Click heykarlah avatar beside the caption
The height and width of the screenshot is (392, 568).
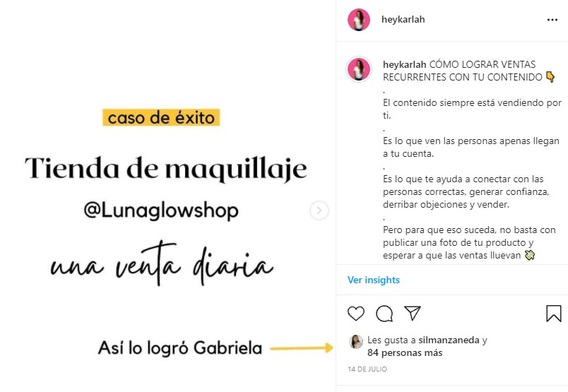tap(359, 69)
